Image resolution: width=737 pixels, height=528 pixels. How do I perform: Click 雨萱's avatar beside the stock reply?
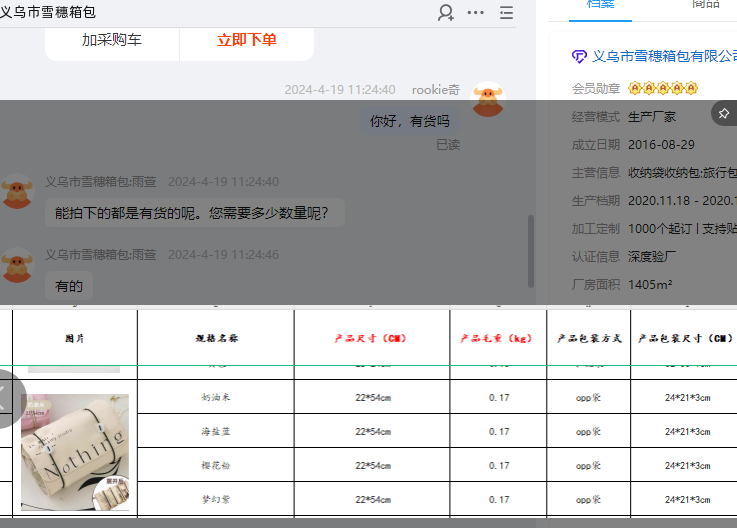coord(17,190)
